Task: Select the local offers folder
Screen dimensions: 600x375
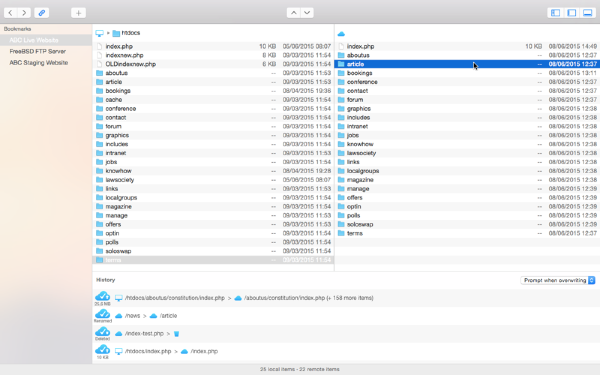Action: coord(213,224)
